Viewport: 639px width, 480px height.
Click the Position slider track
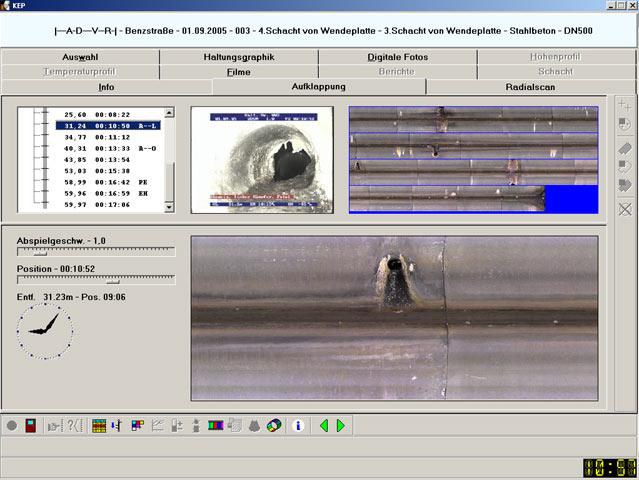click(95, 281)
